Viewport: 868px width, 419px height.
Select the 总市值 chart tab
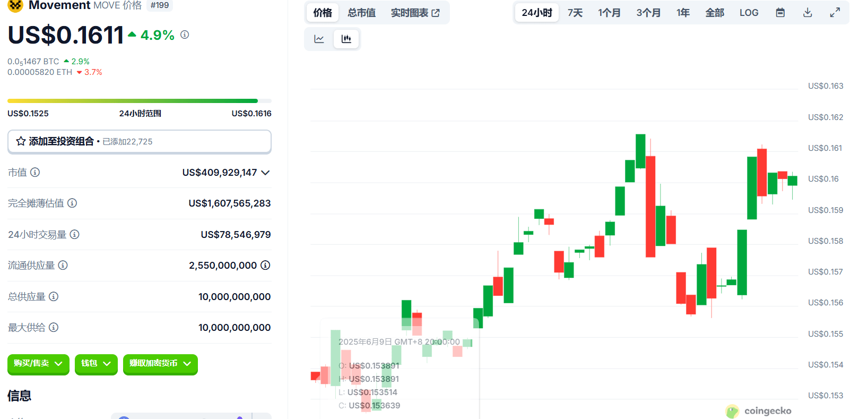[361, 13]
